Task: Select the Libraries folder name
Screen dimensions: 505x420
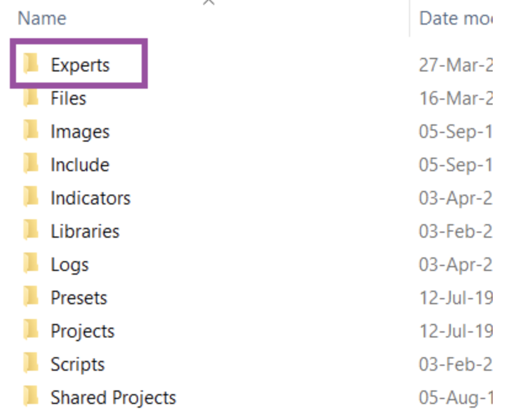Action: click(x=85, y=232)
